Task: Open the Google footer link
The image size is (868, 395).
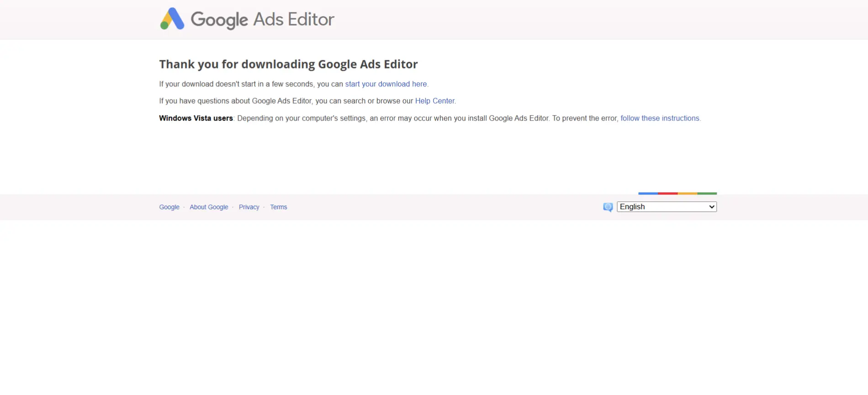Action: tap(169, 207)
